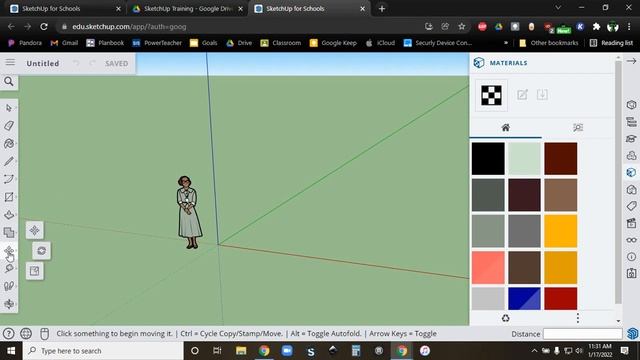The image size is (640, 360).
Task: Open the Entity Info panel icon
Action: click(x=631, y=105)
